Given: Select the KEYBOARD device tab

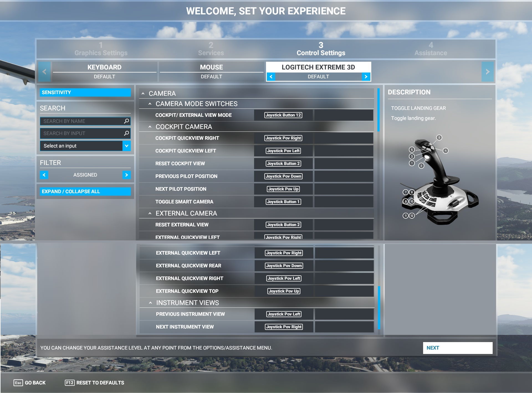Looking at the screenshot, I should tap(104, 71).
